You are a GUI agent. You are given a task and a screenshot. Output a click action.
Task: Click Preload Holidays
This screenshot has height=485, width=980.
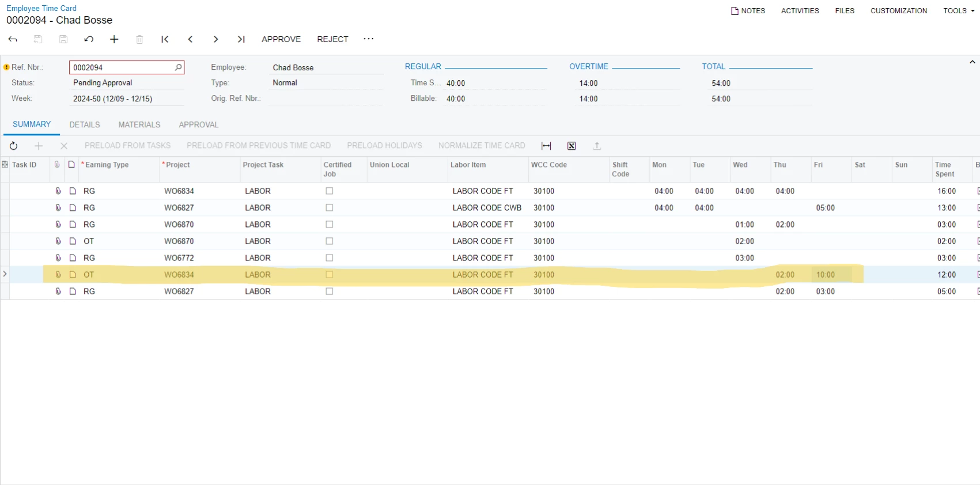point(384,146)
